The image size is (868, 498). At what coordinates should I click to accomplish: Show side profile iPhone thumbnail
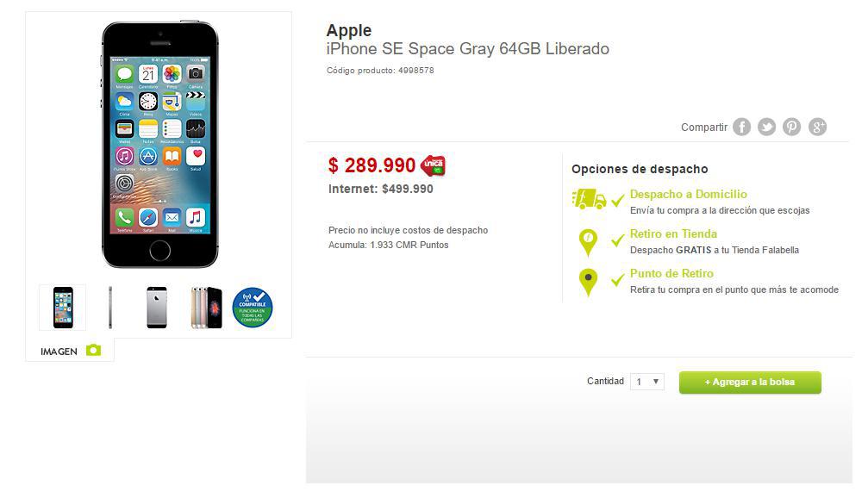click(110, 308)
